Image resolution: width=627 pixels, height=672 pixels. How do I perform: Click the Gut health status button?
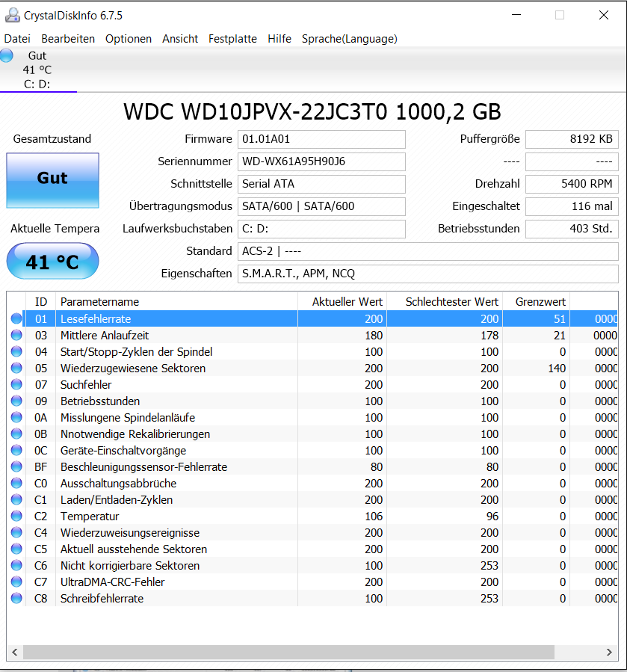click(x=53, y=180)
